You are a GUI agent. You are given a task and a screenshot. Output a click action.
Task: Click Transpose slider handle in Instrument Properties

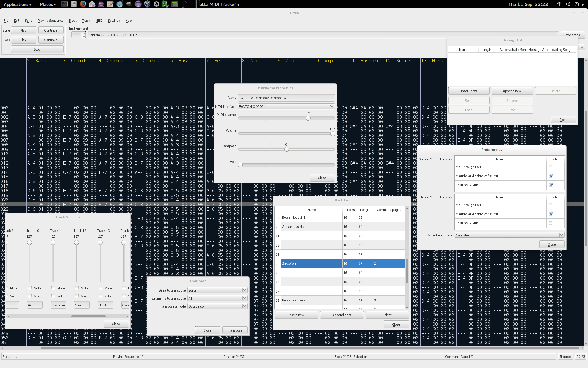point(286,149)
